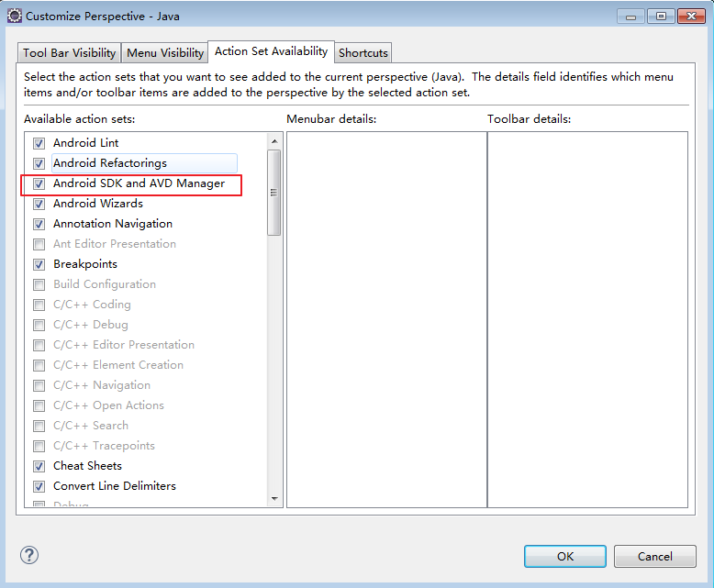Image resolution: width=714 pixels, height=588 pixels.
Task: Switch to the Menu Visibility tab
Action: pos(165,53)
